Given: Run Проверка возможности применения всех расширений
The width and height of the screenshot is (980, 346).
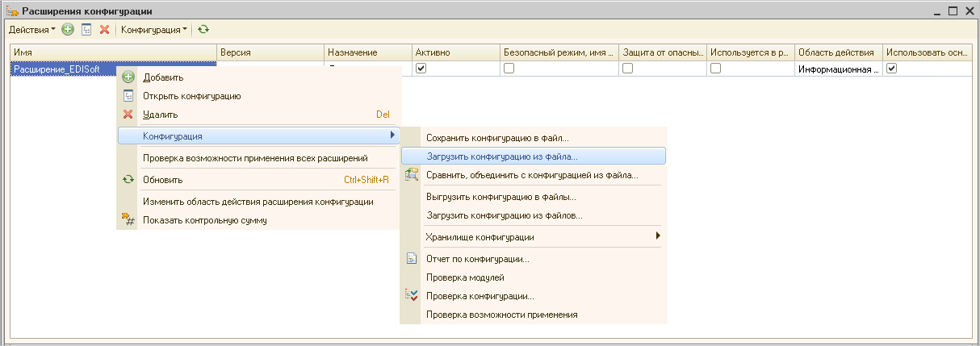Looking at the screenshot, I should tap(255, 158).
